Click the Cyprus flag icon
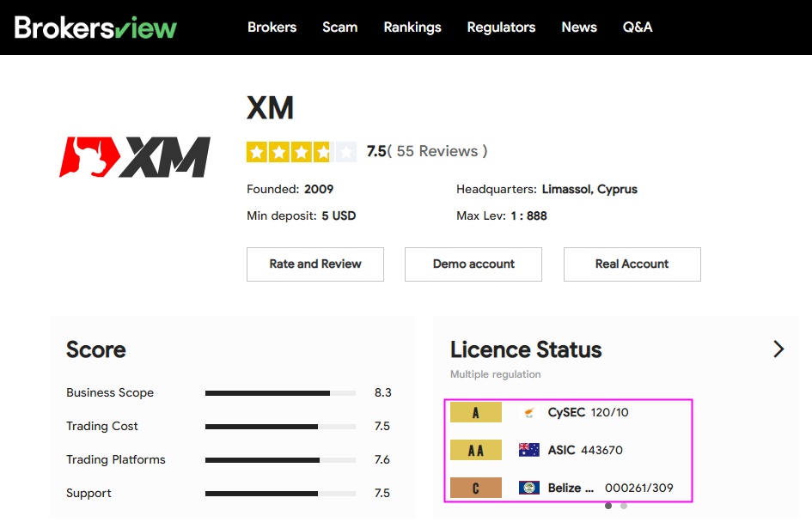 [x=528, y=412]
